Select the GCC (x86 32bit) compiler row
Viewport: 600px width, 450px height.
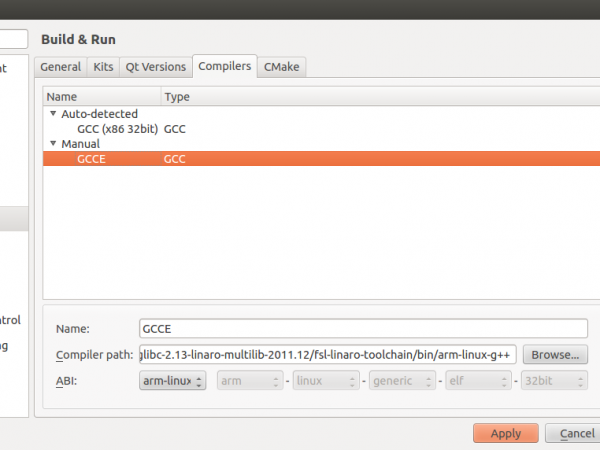117,129
